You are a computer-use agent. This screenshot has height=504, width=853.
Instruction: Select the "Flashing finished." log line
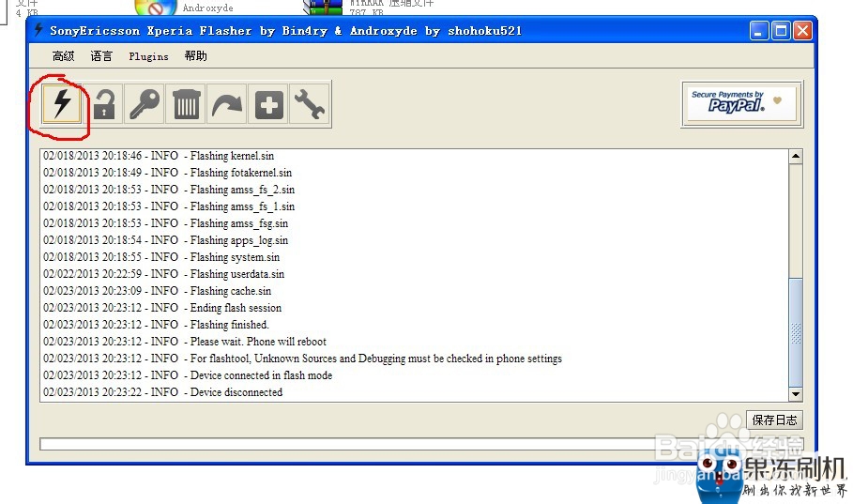click(x=156, y=325)
